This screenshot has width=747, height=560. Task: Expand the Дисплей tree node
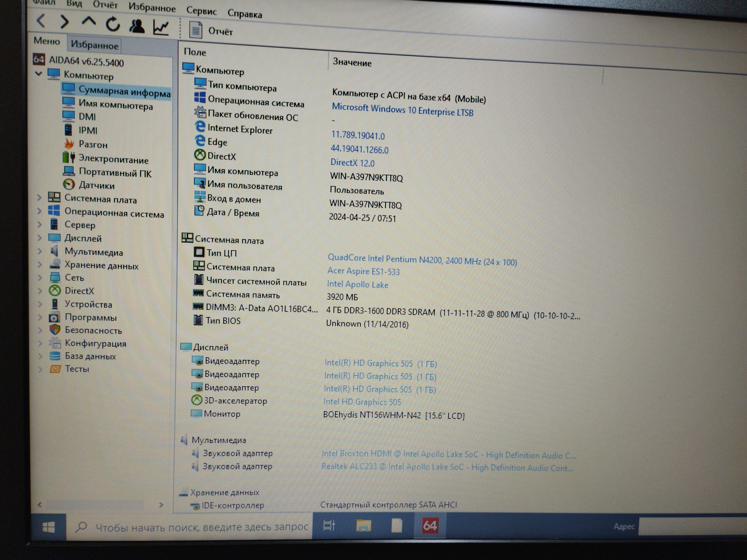tap(39, 238)
